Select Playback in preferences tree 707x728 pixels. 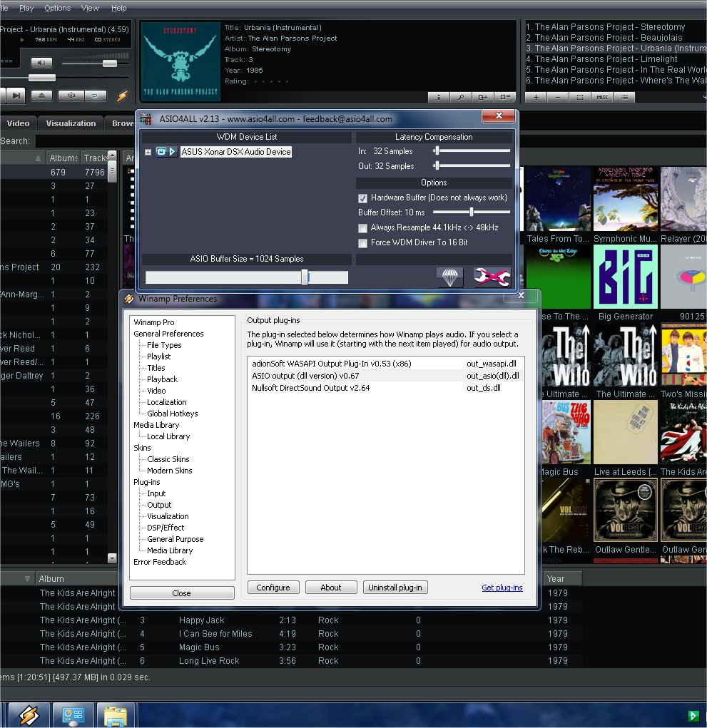click(162, 379)
